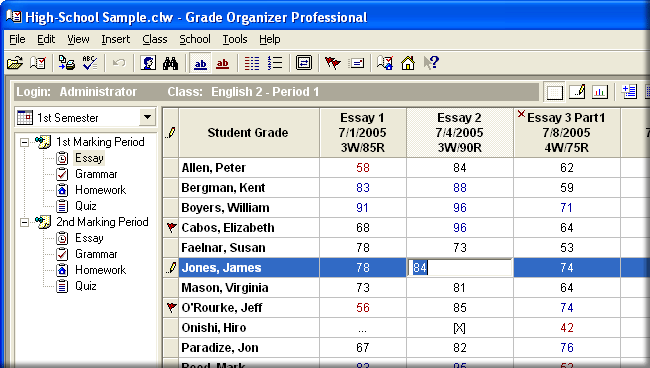
Task: Click the Student Grade column header
Action: point(249,133)
